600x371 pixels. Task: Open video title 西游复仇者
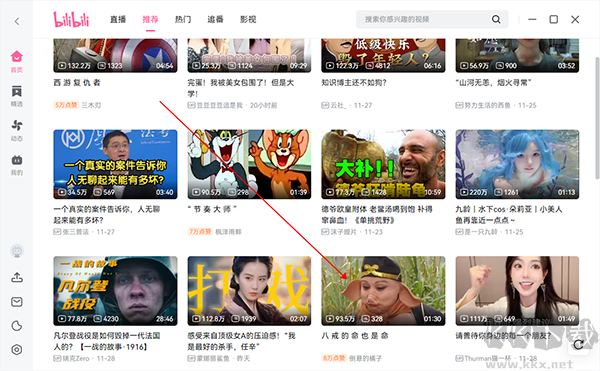(77, 83)
